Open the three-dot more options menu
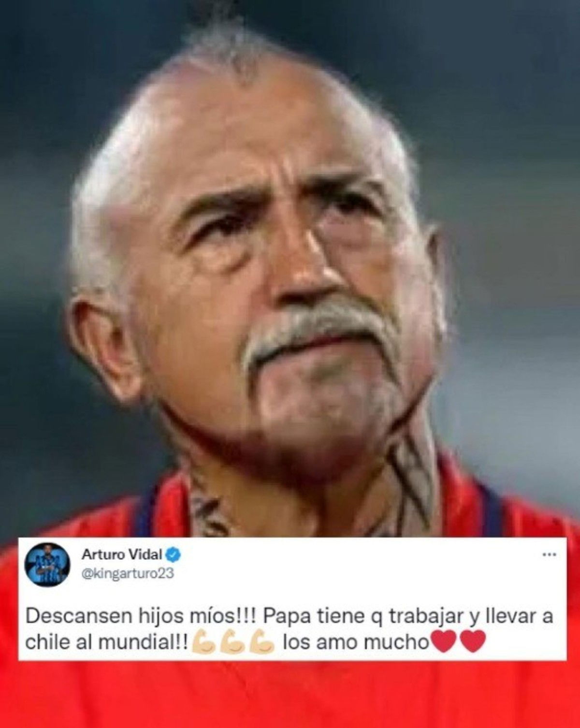The image size is (580, 728). click(x=549, y=554)
